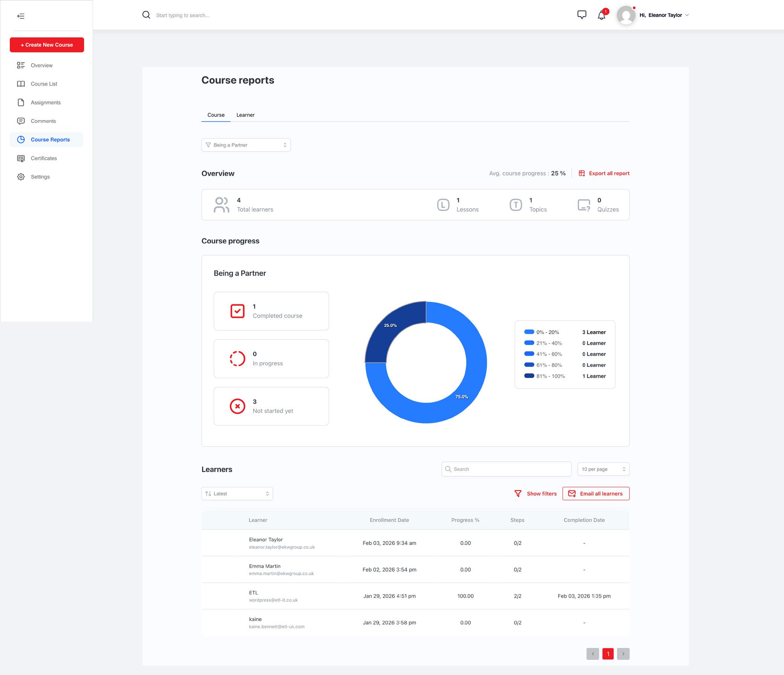The height and width of the screenshot is (675, 784).
Task: Click the search magnifier icon in top bar
Action: coord(146,15)
